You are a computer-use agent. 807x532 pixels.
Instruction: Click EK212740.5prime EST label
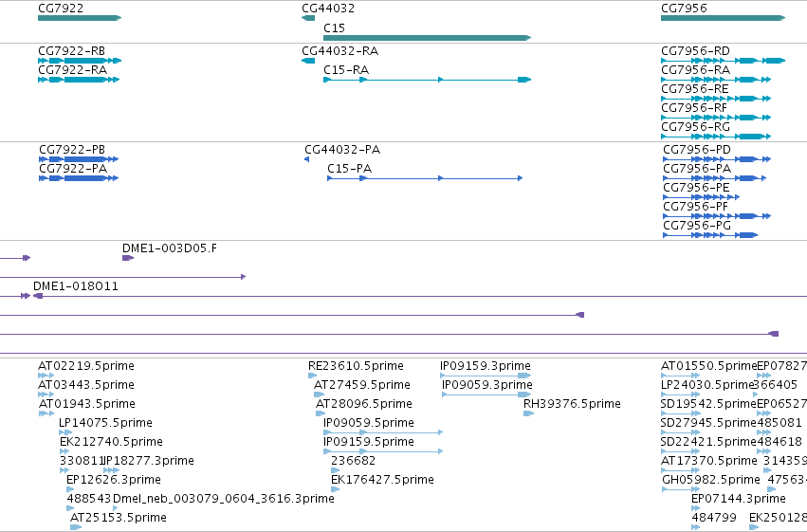click(x=111, y=442)
